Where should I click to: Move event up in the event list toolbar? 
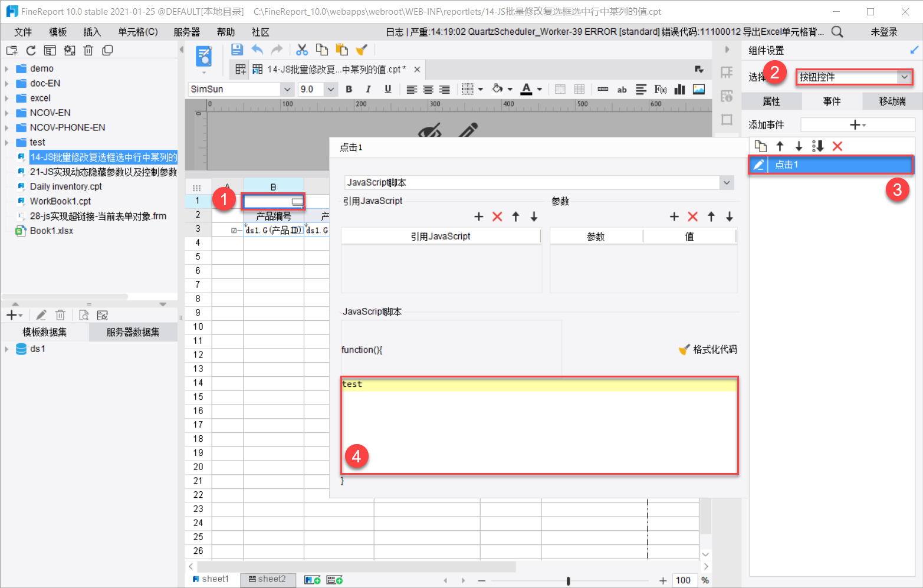point(780,146)
